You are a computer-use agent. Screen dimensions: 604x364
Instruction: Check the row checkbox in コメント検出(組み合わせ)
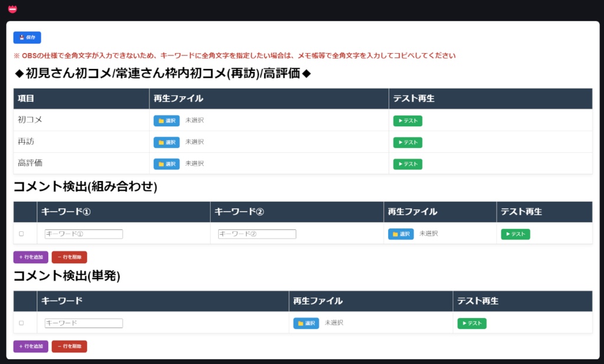click(22, 233)
